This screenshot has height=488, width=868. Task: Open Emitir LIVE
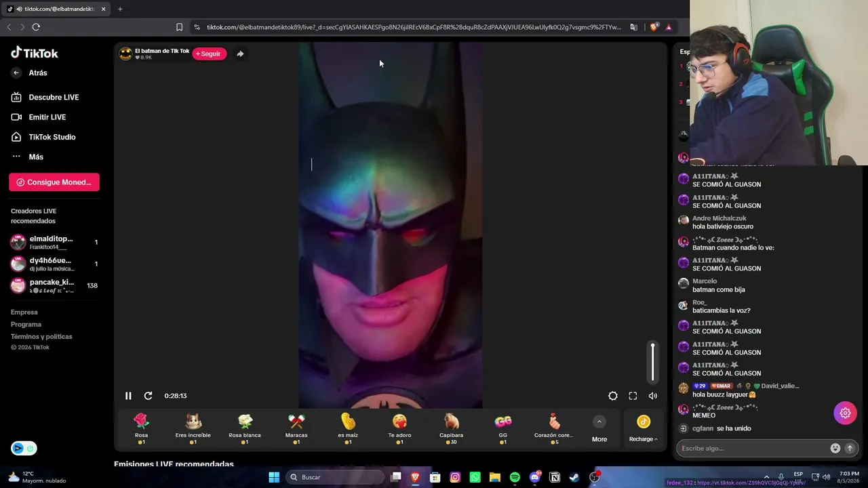click(39, 117)
